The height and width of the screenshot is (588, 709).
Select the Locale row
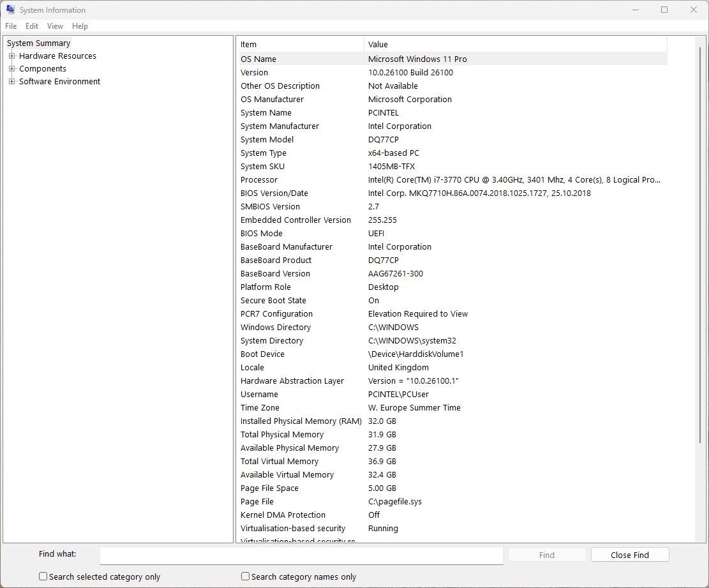(x=453, y=368)
